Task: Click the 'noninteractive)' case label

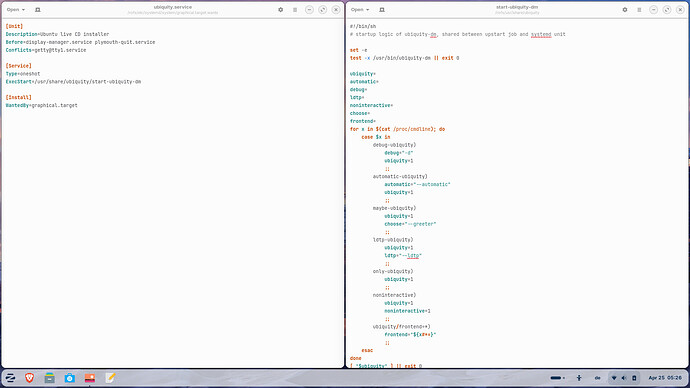Action: (394, 296)
